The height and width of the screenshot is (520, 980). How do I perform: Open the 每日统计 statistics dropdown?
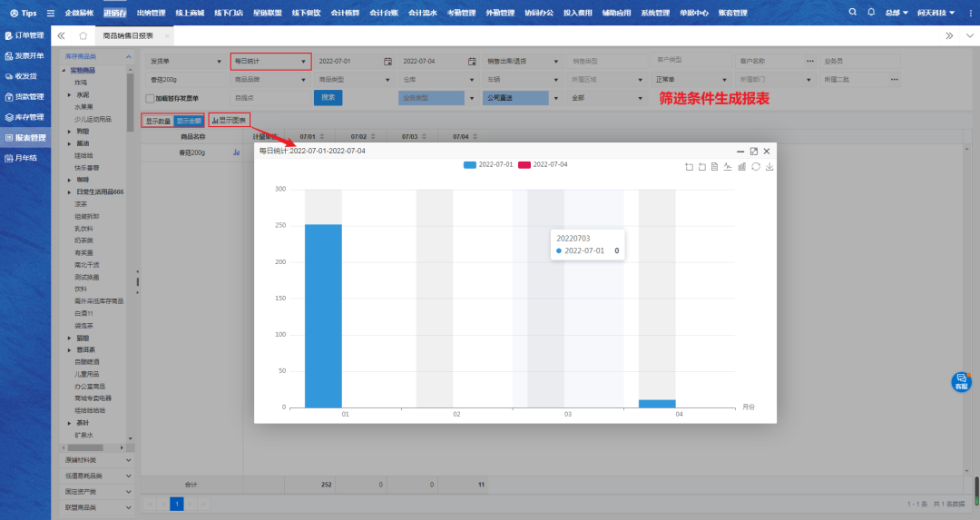click(270, 61)
